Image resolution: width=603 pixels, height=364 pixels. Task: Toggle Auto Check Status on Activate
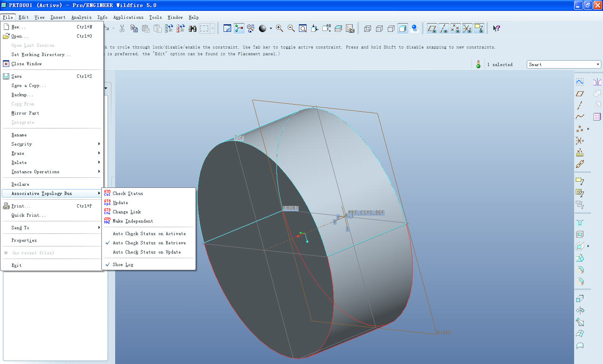click(149, 233)
